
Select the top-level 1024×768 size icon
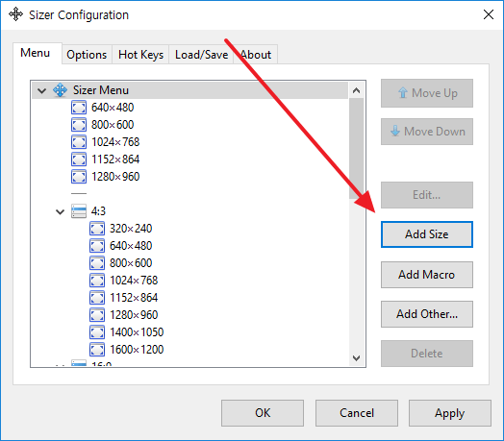pyautogui.click(x=79, y=142)
